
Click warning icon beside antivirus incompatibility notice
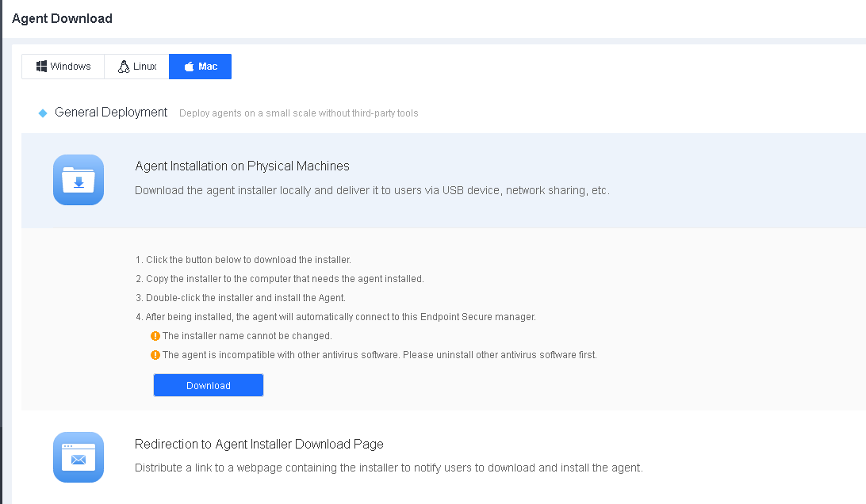click(155, 355)
